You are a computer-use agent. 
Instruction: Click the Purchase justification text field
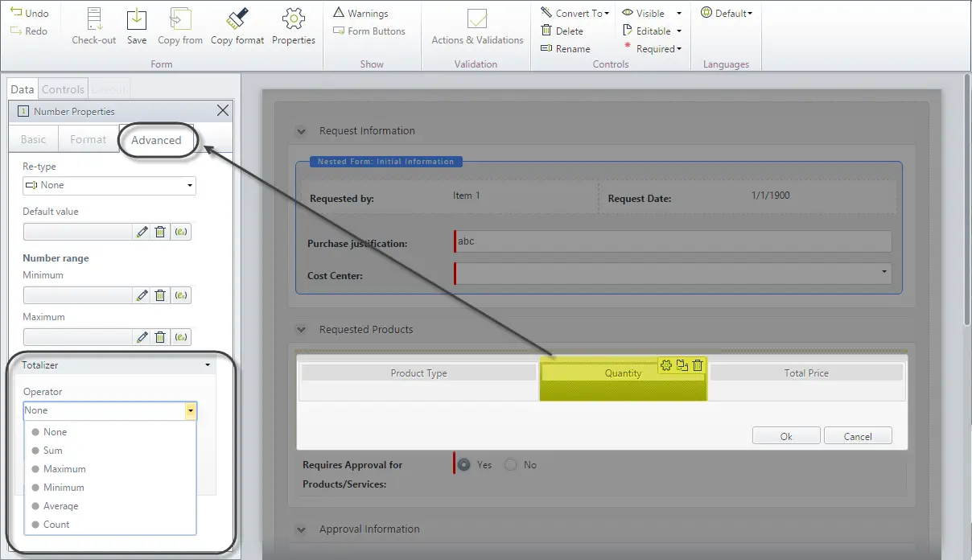point(673,241)
